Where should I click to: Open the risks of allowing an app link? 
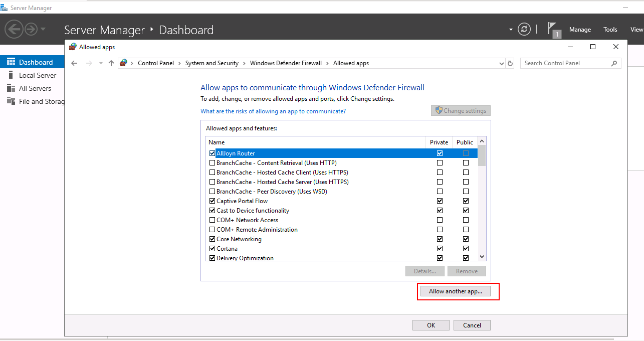click(x=273, y=111)
